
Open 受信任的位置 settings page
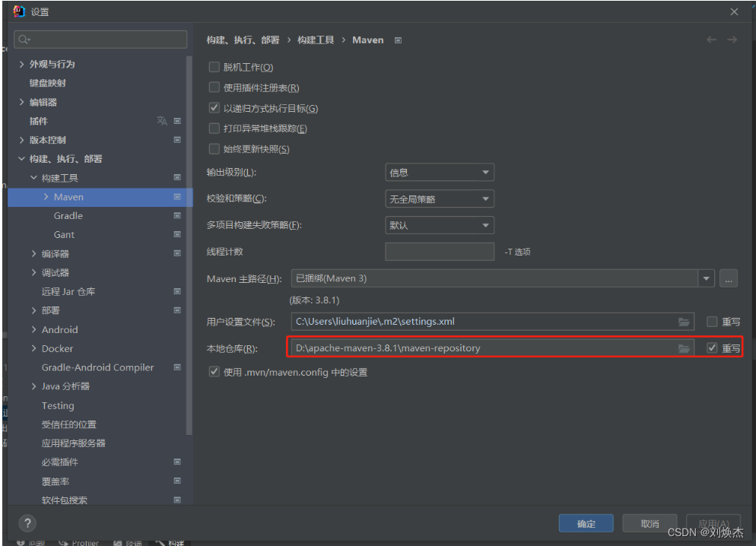click(69, 424)
